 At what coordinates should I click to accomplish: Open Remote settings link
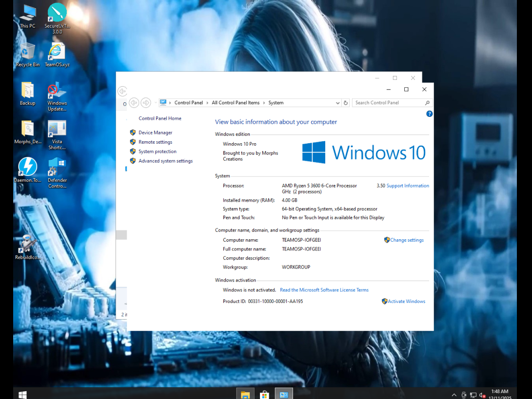pos(156,142)
